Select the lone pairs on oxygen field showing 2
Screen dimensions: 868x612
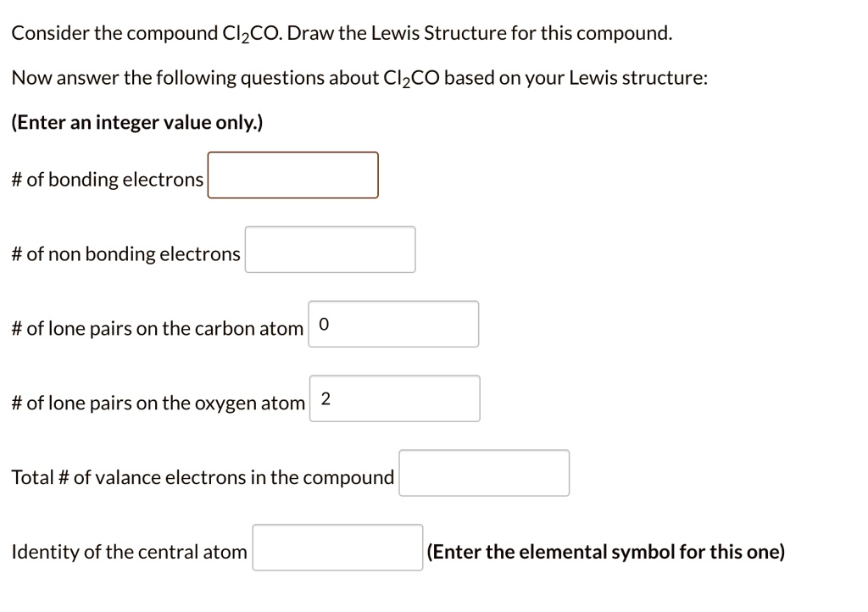coord(395,398)
